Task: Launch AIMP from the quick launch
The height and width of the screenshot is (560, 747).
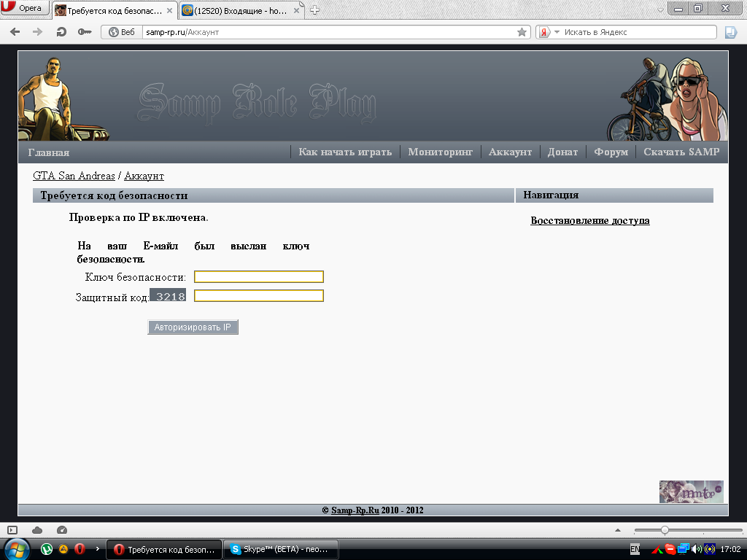Action: coord(63,549)
